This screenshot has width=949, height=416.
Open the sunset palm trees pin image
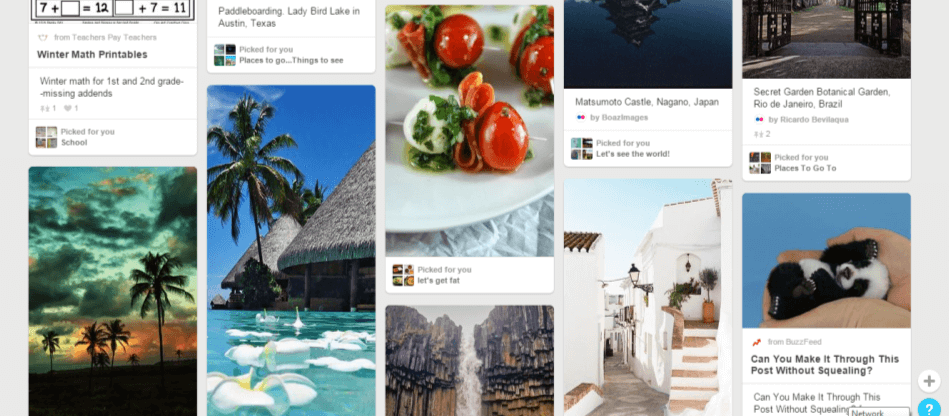(x=113, y=291)
